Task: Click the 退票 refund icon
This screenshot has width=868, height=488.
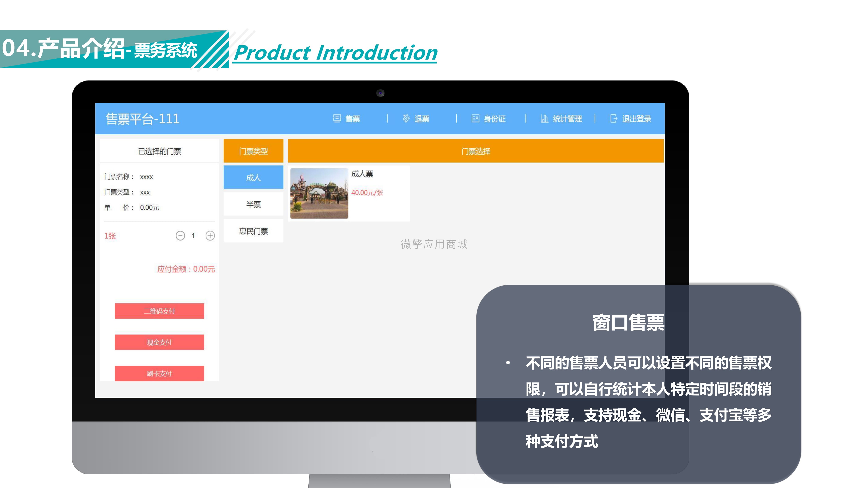Action: pyautogui.click(x=406, y=119)
